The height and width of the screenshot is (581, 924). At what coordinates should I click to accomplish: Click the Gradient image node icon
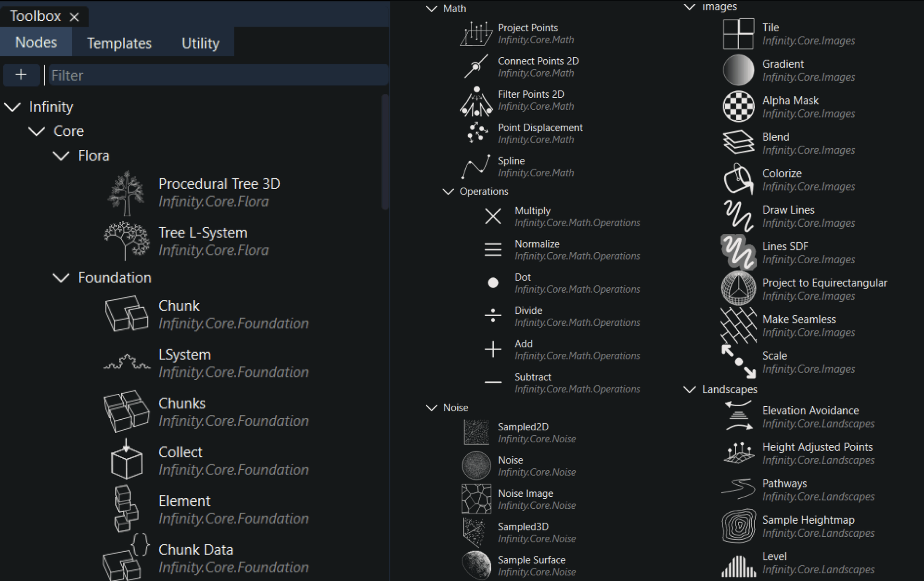[x=738, y=70]
